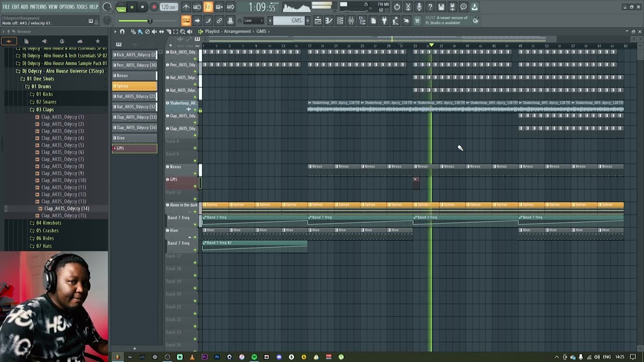Open the OPTIONS menu
Screen dimensions: 644x362
(67, 7)
